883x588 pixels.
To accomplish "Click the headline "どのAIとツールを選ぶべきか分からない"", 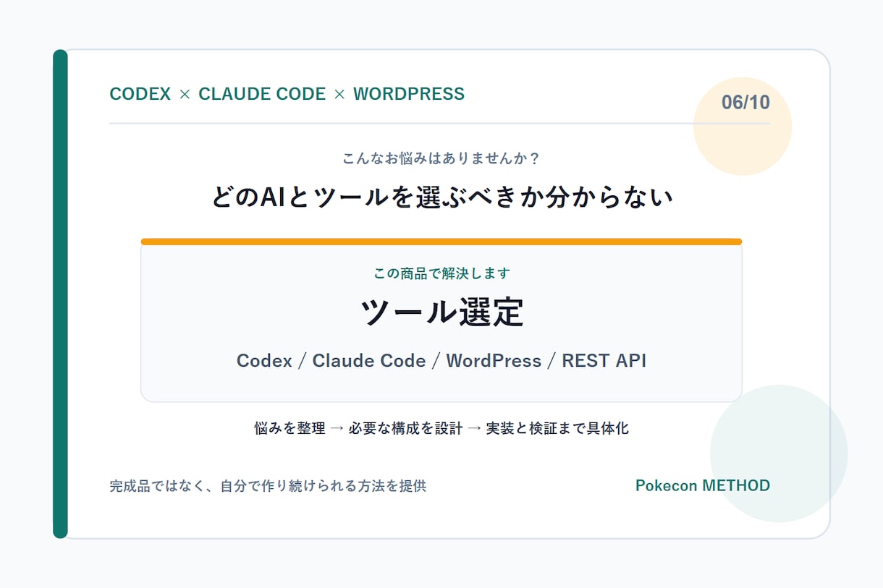I will point(441,197).
